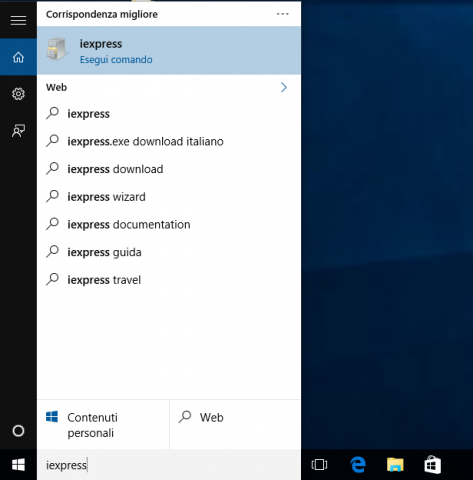This screenshot has height=480, width=473.
Task: Go to the Home sidebar icon
Action: (18, 57)
